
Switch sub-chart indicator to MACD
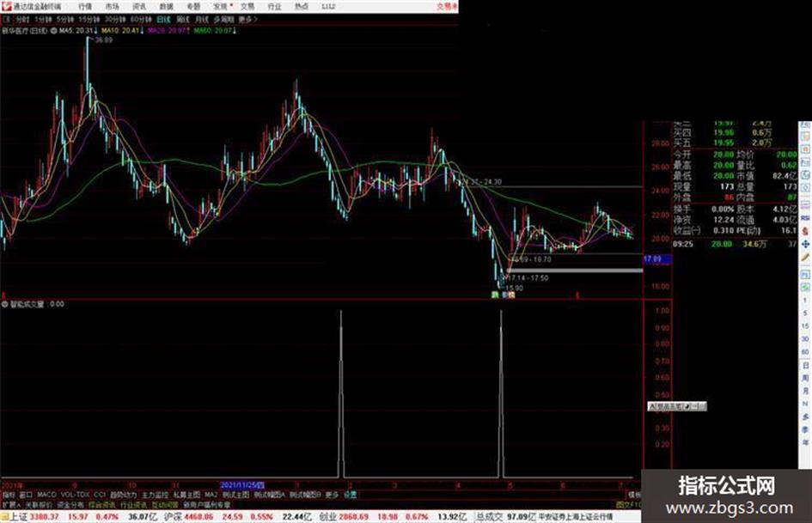click(x=46, y=495)
